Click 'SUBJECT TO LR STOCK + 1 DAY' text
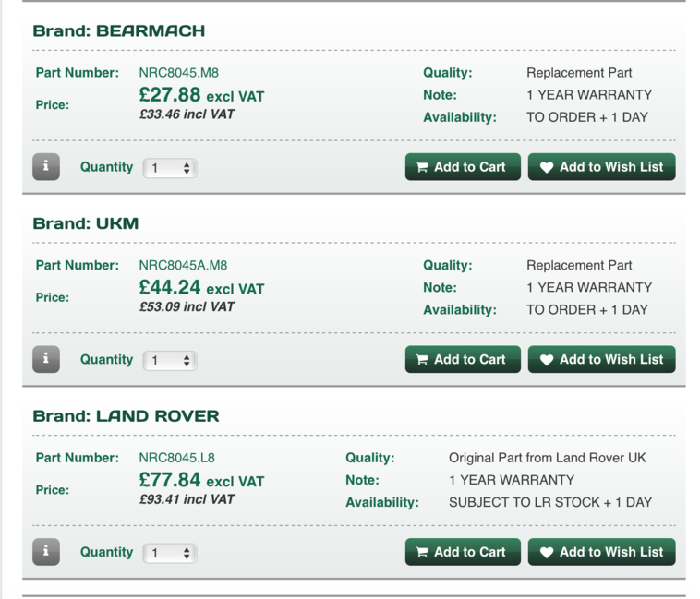The image size is (700, 599). (x=550, y=503)
